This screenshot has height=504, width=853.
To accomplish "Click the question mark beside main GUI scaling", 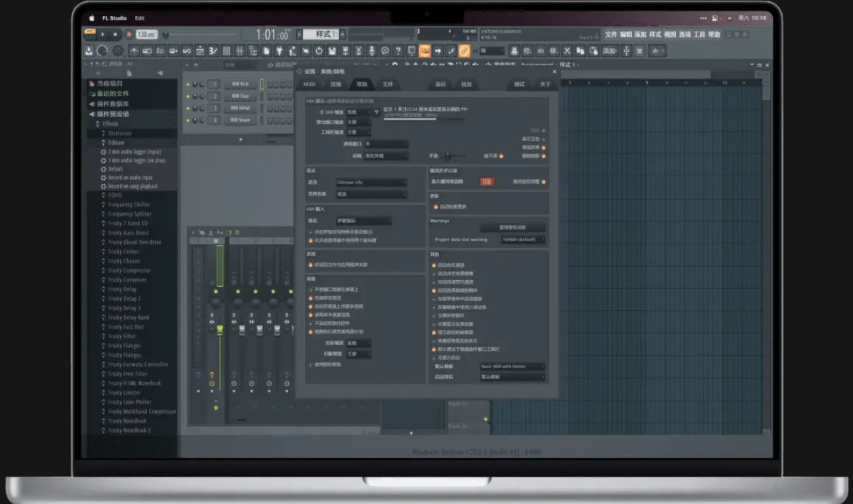I will click(376, 112).
